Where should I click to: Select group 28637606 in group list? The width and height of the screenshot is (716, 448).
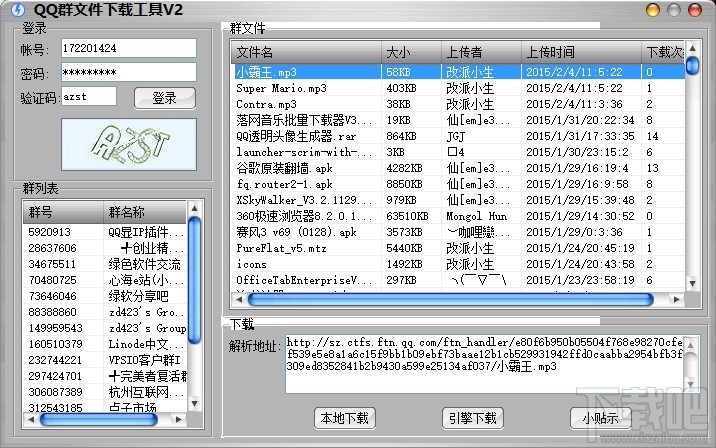[105, 248]
